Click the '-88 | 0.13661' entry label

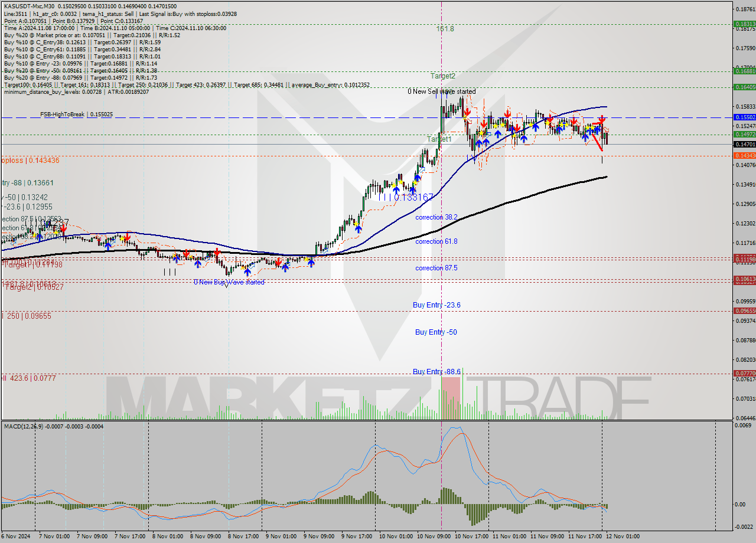27,183
